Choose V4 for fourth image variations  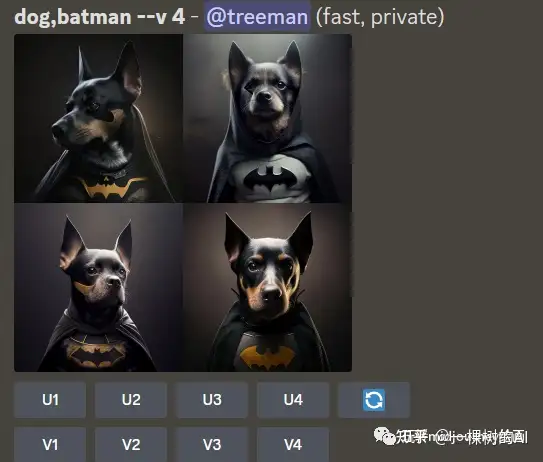pyautogui.click(x=293, y=445)
